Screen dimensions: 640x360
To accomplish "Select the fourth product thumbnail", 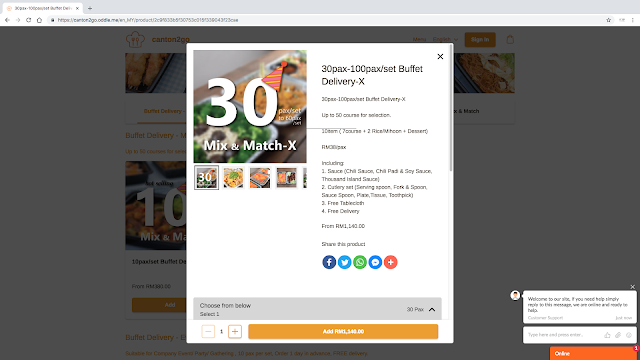I will (286, 178).
